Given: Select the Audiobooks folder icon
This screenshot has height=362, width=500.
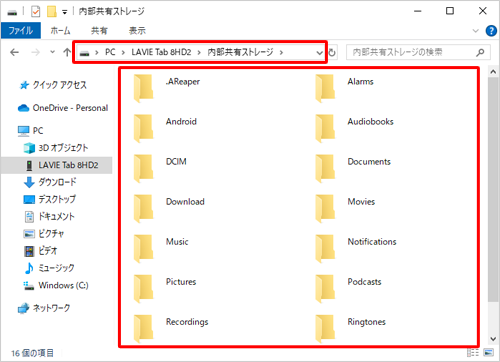Looking at the screenshot, I should [325, 128].
